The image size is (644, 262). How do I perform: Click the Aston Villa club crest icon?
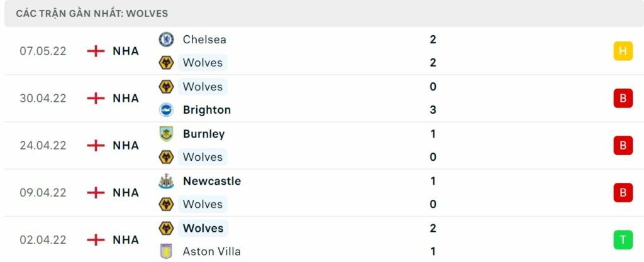166,251
